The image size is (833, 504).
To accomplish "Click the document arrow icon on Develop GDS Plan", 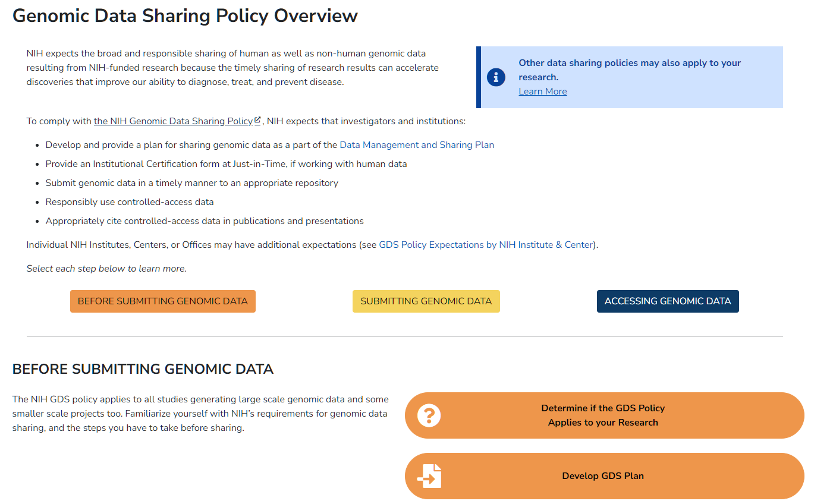I will 429,476.
